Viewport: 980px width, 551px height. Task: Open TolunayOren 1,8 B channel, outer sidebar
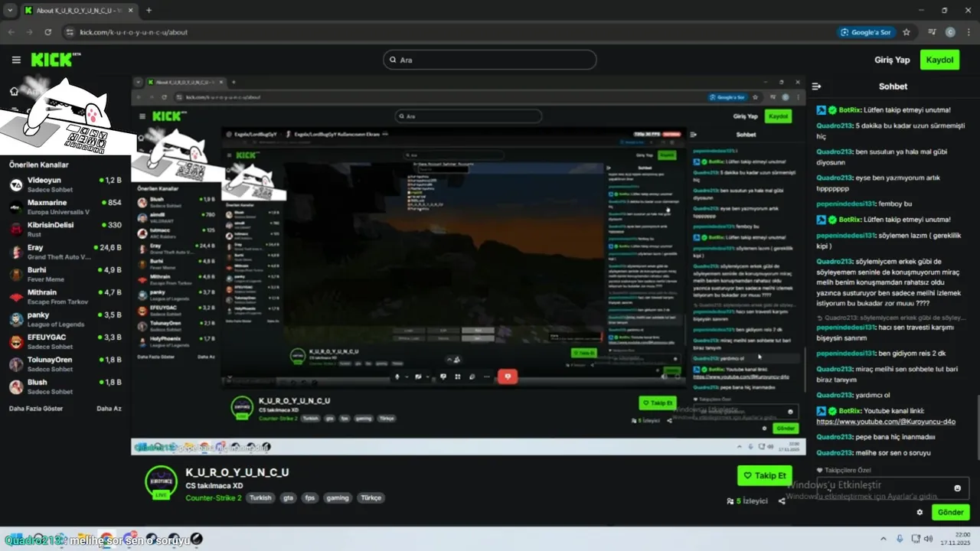(65, 364)
